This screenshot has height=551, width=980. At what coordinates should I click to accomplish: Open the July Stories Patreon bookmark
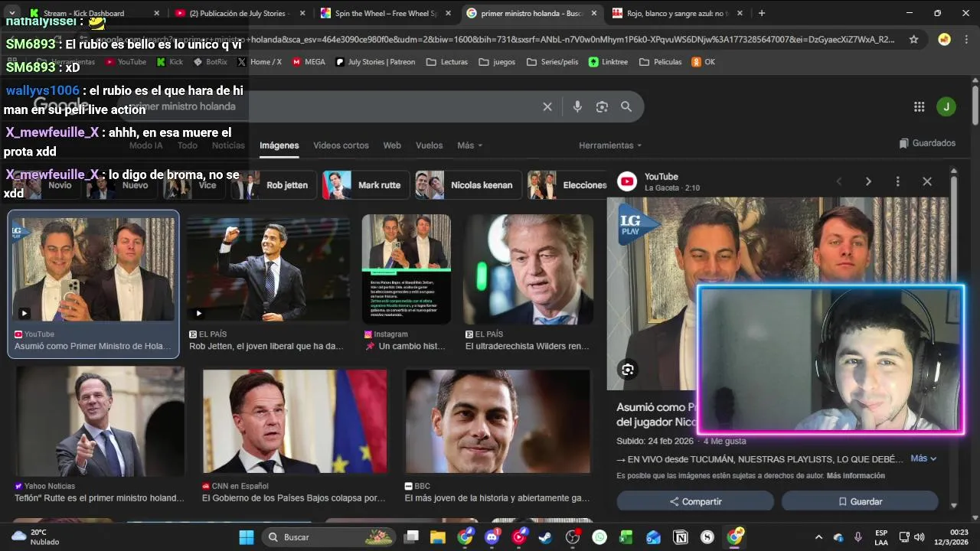pos(376,62)
